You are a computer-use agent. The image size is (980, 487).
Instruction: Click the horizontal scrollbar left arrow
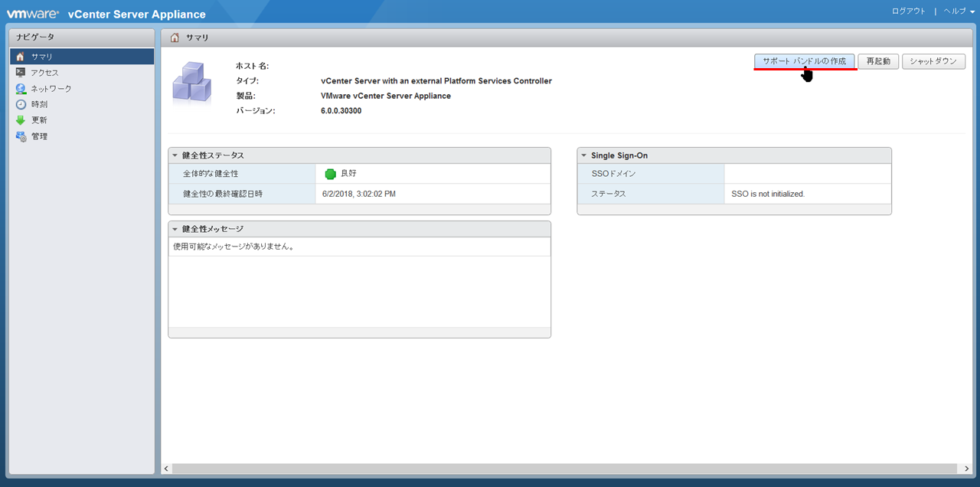pyautogui.click(x=167, y=469)
